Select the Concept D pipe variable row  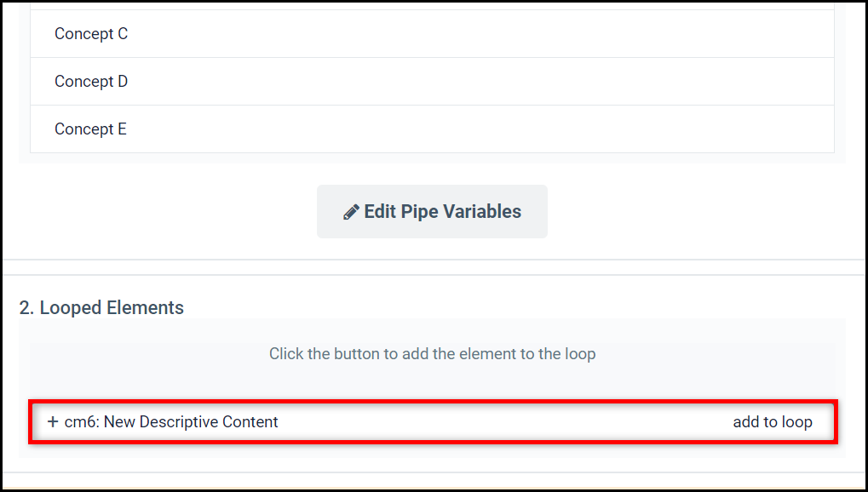[432, 82]
